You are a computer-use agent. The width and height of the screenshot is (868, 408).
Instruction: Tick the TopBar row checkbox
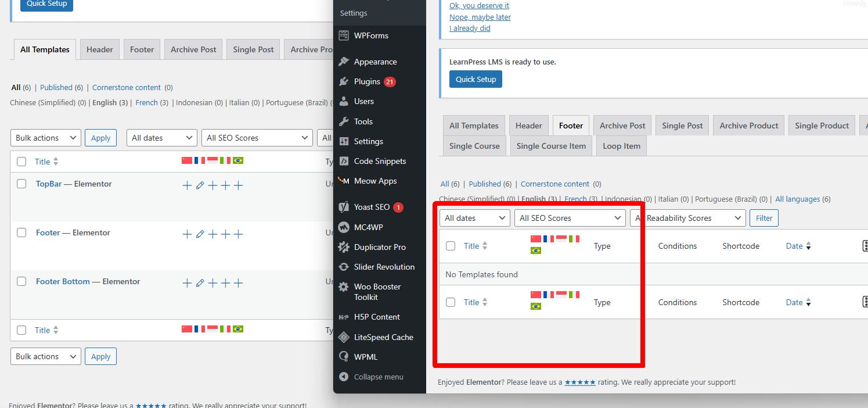21,184
